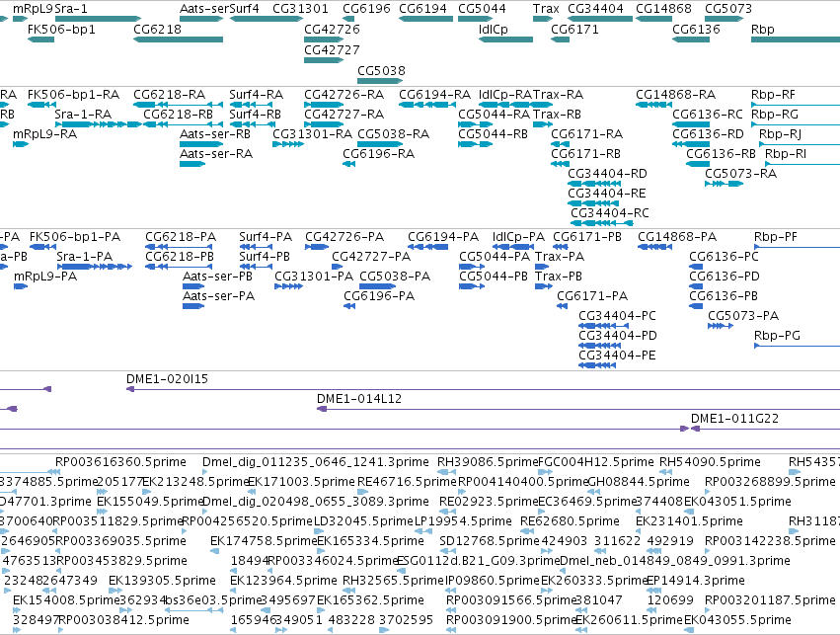Select the CG42727 gene label

point(332,49)
